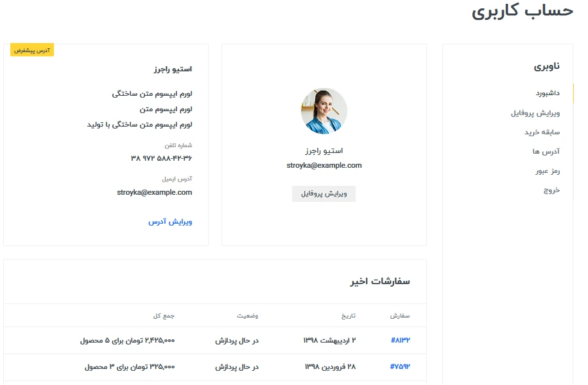The height and width of the screenshot is (385, 588).
Task: Open order #8132 link
Action: [x=400, y=340]
